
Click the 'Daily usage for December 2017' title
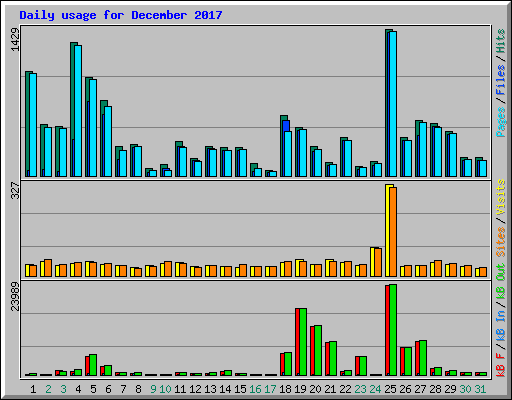(x=121, y=15)
